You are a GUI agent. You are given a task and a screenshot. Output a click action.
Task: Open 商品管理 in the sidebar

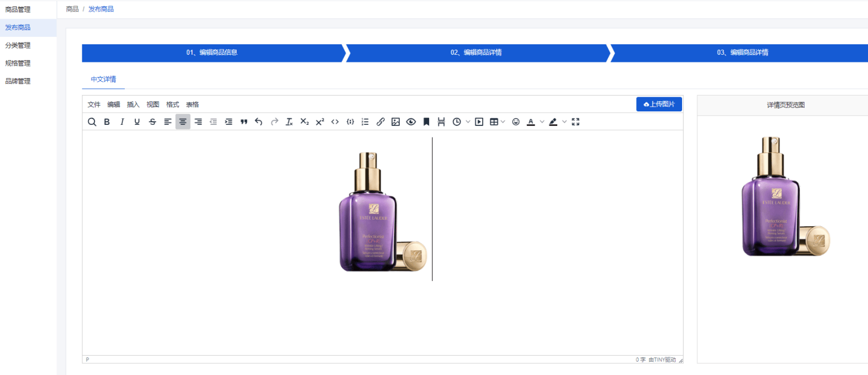coord(28,9)
